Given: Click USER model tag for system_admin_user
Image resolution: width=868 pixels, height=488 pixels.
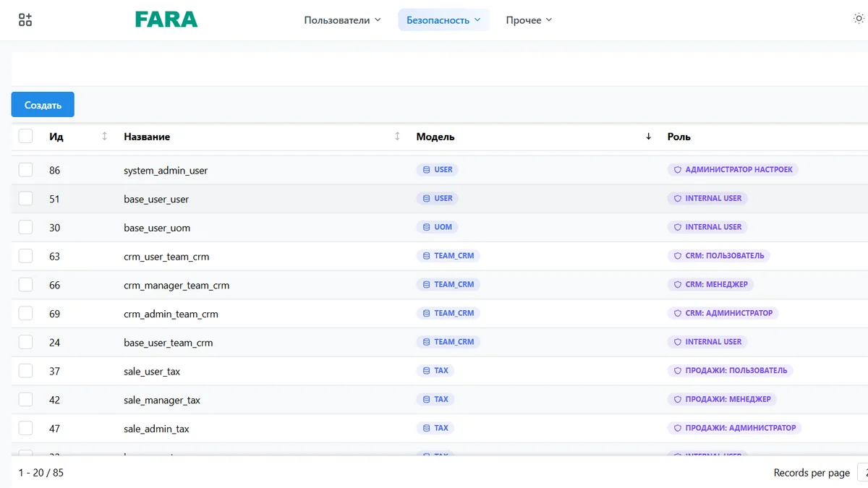Looking at the screenshot, I should pos(438,170).
